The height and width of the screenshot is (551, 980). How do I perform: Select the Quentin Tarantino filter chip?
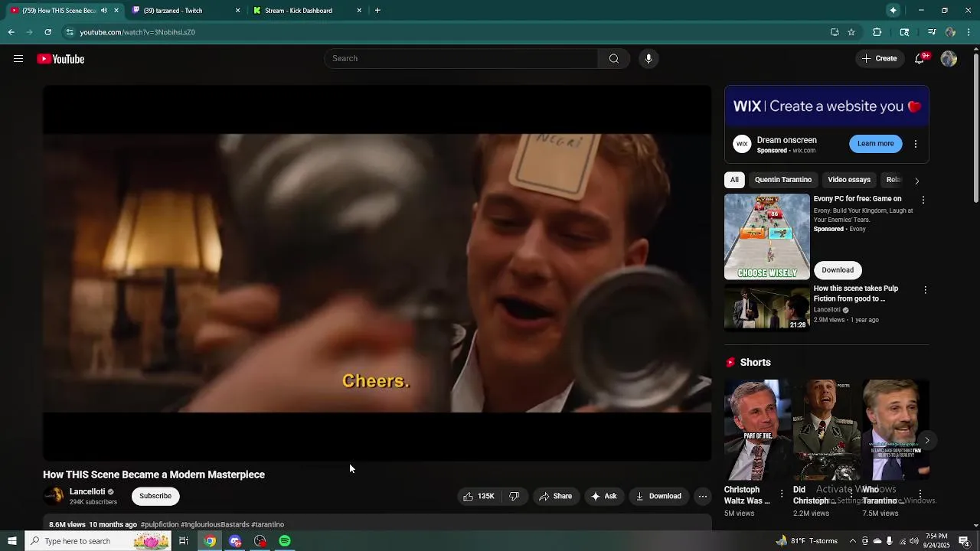782,180
